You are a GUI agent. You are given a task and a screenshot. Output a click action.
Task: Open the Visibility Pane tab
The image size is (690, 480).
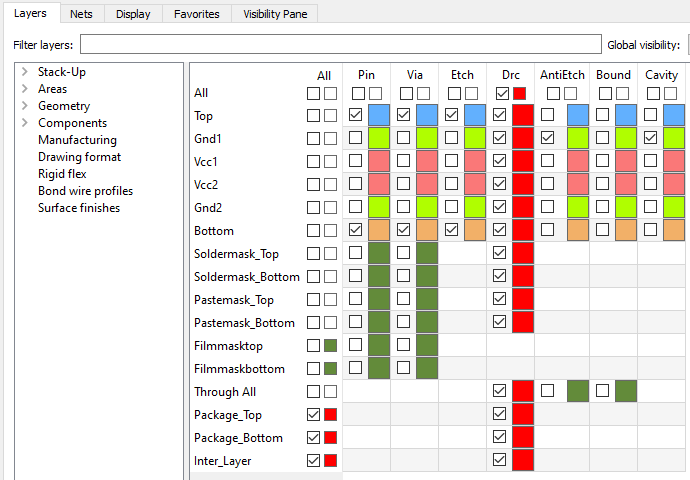click(275, 14)
